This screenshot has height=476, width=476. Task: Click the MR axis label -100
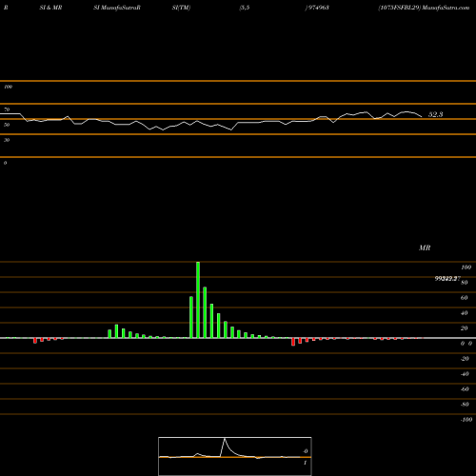[466, 420]
